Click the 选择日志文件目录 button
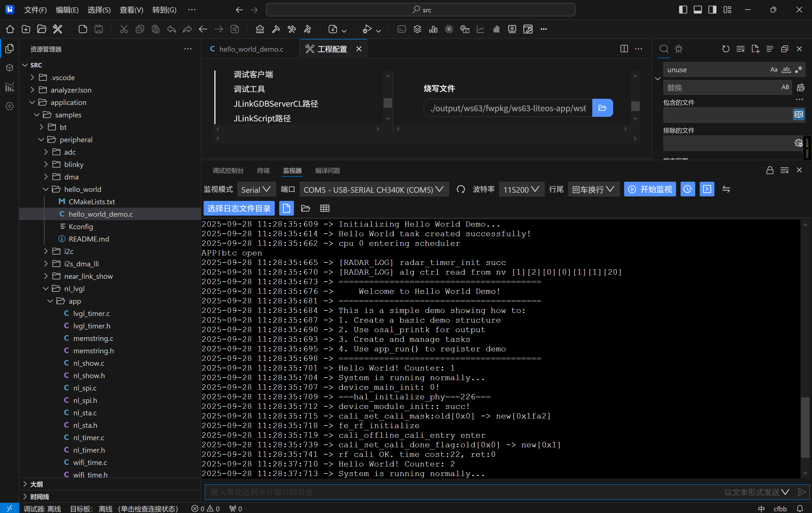The width and height of the screenshot is (812, 513). [x=239, y=209]
